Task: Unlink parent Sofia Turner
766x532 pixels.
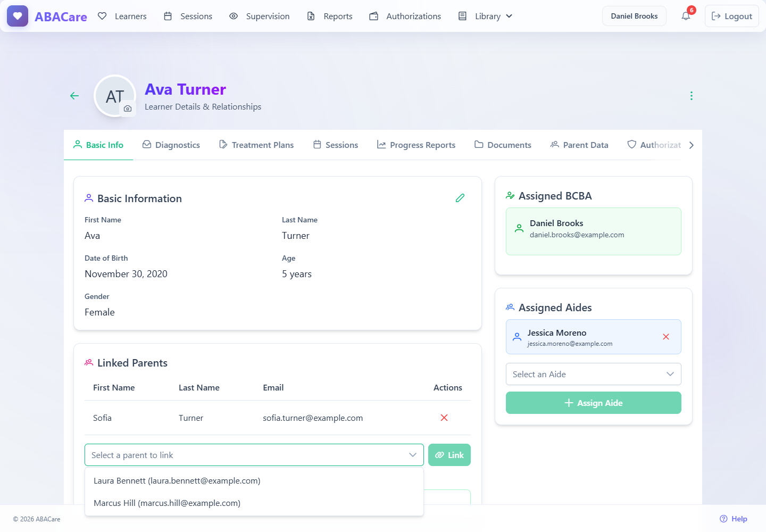Action: point(444,418)
